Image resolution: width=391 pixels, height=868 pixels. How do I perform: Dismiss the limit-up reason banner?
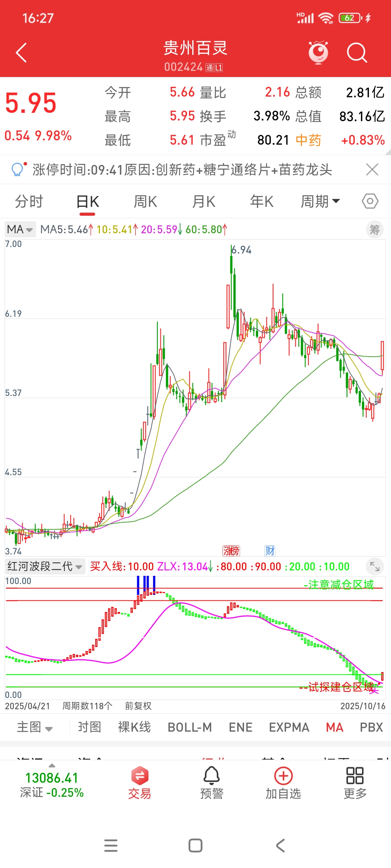point(372,169)
